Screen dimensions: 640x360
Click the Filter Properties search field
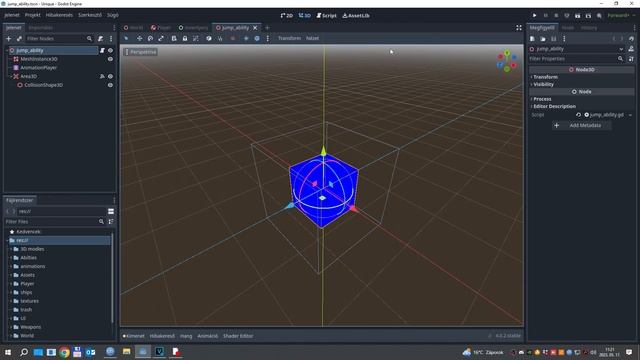tap(577, 59)
